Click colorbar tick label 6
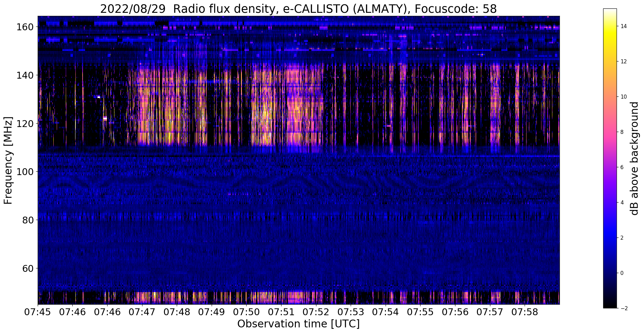 pyautogui.click(x=622, y=167)
